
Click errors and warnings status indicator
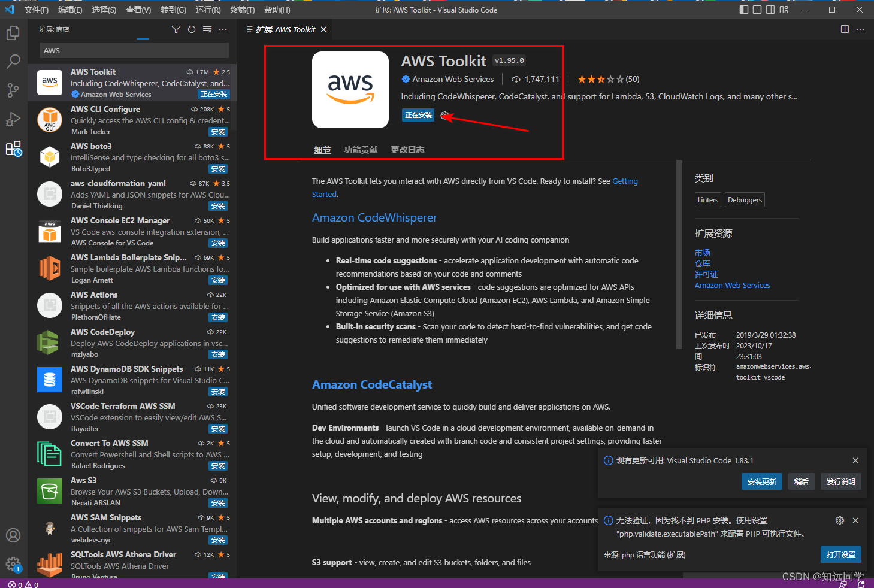click(23, 584)
